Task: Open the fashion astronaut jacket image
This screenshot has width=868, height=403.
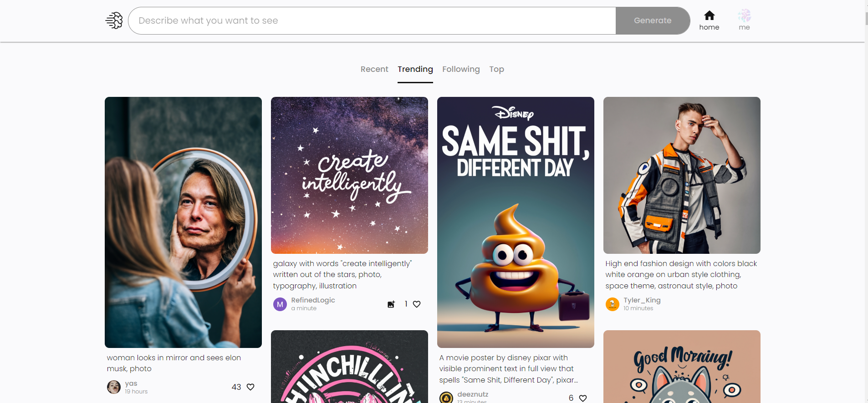Action: pyautogui.click(x=682, y=175)
